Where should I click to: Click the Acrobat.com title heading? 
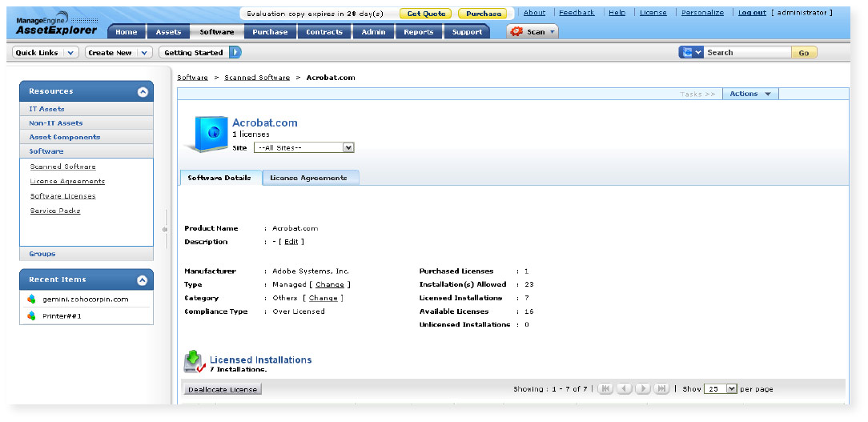pyautogui.click(x=264, y=123)
